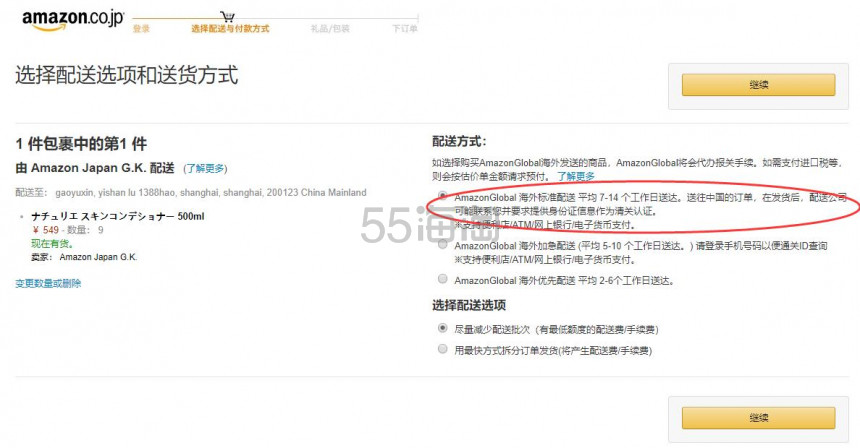Open 了解更多 link in 配送方式 description
Image resolution: width=860 pixels, height=448 pixels.
click(x=576, y=176)
